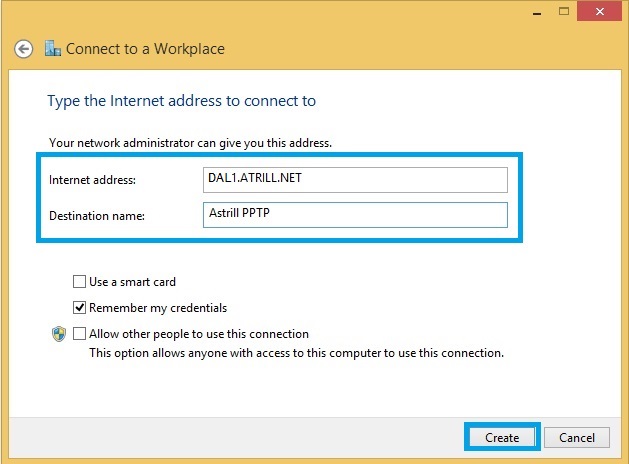The width and height of the screenshot is (629, 464).
Task: Click the Cancel button
Action: click(x=577, y=438)
